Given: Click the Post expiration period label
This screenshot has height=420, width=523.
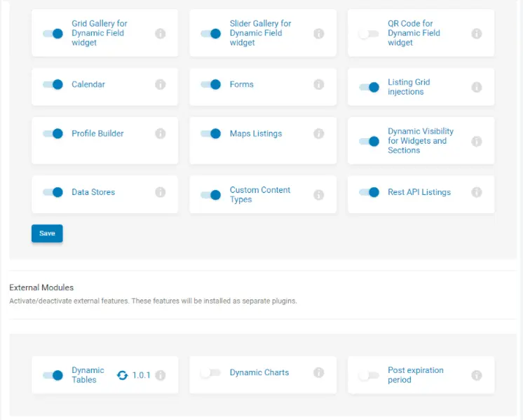Looking at the screenshot, I should point(415,375).
